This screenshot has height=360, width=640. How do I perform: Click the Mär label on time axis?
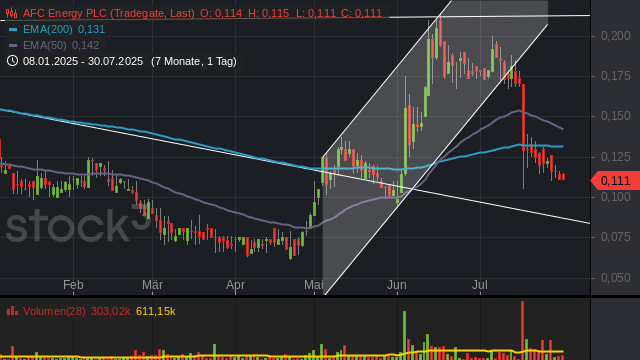[x=152, y=285]
